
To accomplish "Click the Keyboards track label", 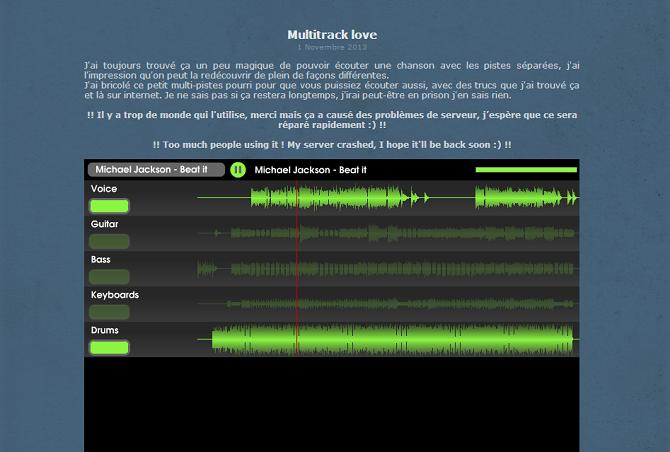I will point(115,295).
